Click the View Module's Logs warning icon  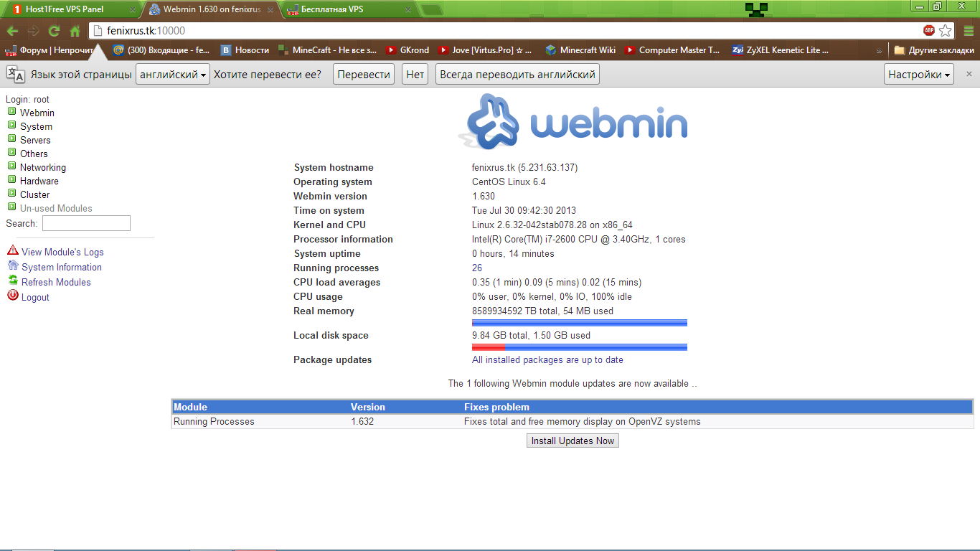tap(13, 250)
